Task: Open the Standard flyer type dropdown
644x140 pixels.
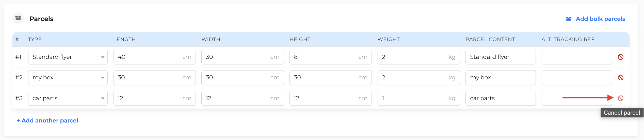Action: 68,57
